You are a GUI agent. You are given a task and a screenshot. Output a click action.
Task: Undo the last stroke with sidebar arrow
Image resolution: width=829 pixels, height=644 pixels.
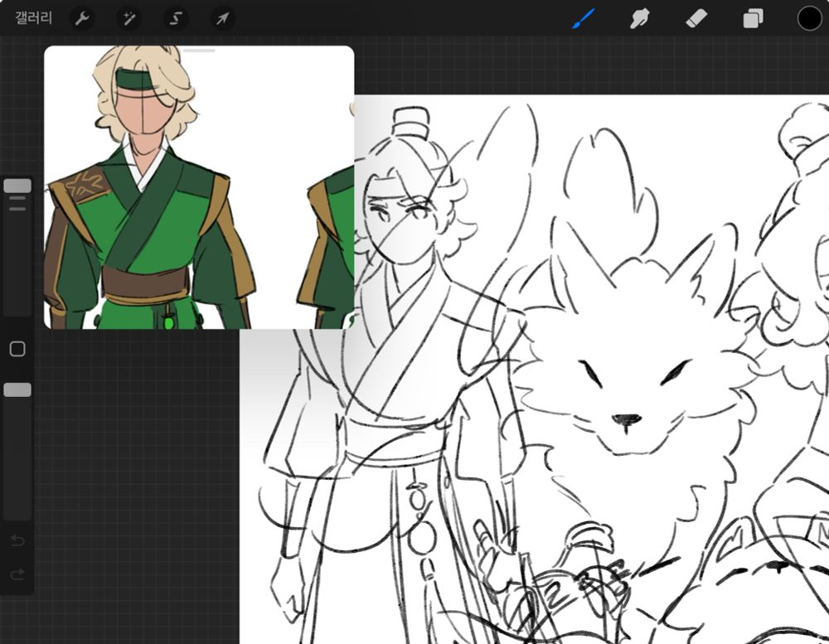[17, 541]
